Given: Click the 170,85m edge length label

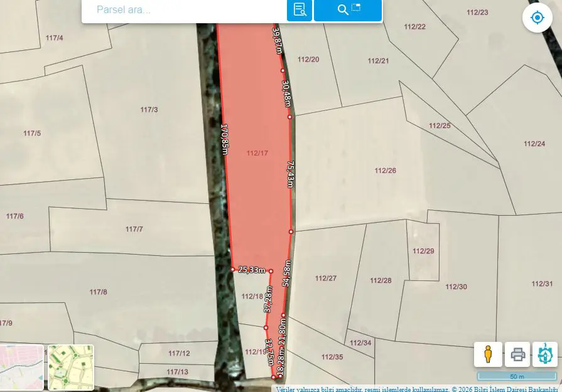Looking at the screenshot, I should 224,140.
